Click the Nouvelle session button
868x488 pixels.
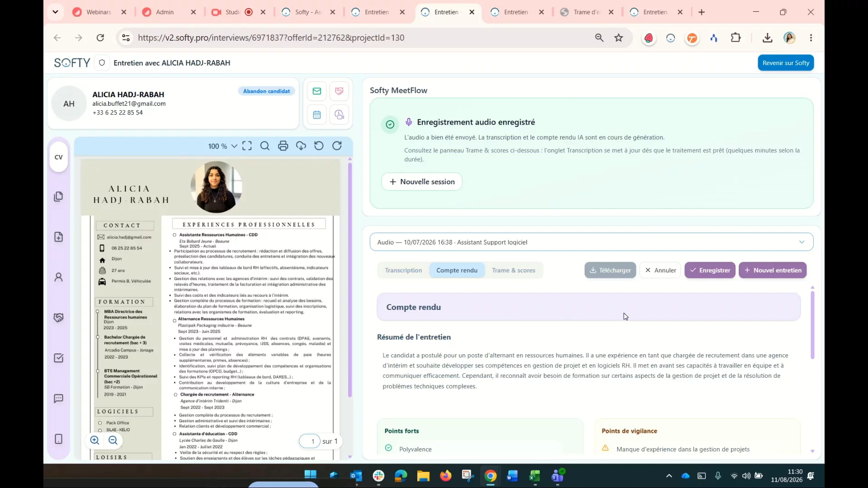point(422,182)
